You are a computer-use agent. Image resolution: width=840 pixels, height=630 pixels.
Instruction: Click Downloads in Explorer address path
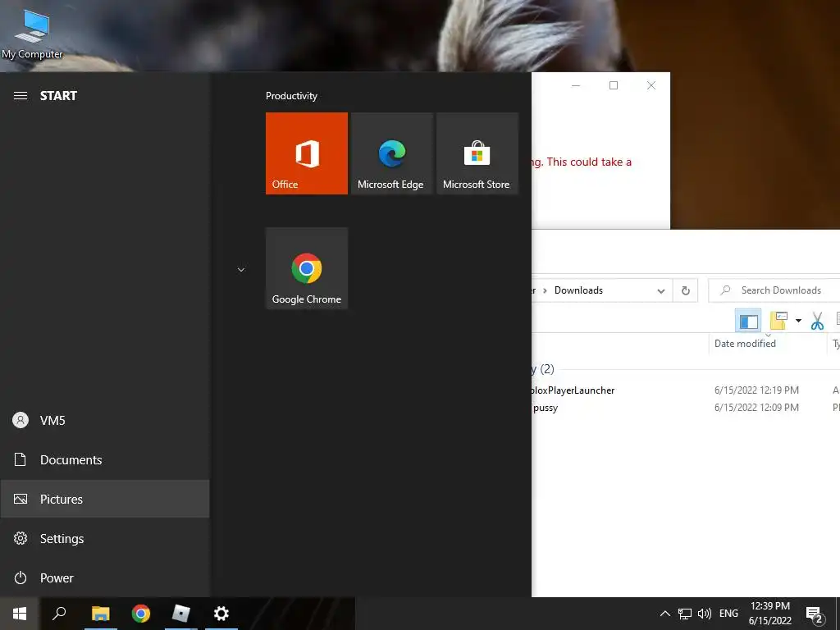(x=578, y=290)
